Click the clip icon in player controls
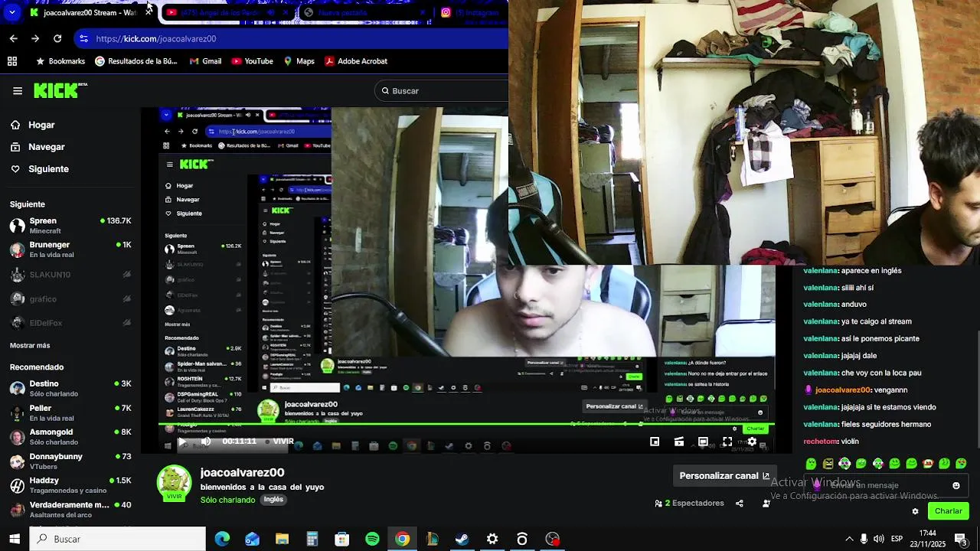 (x=679, y=442)
